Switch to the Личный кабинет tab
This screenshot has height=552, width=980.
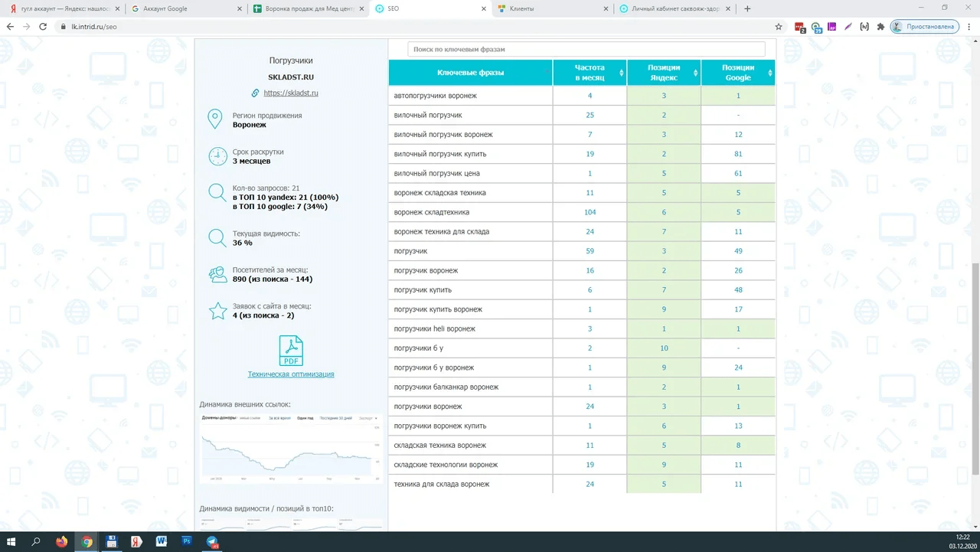click(675, 9)
